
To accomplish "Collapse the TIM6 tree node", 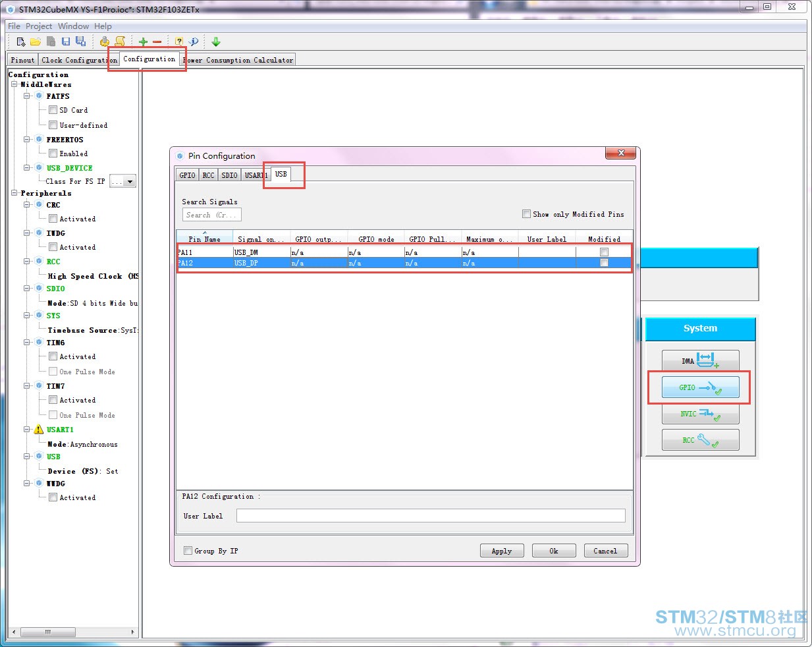I will pos(27,343).
